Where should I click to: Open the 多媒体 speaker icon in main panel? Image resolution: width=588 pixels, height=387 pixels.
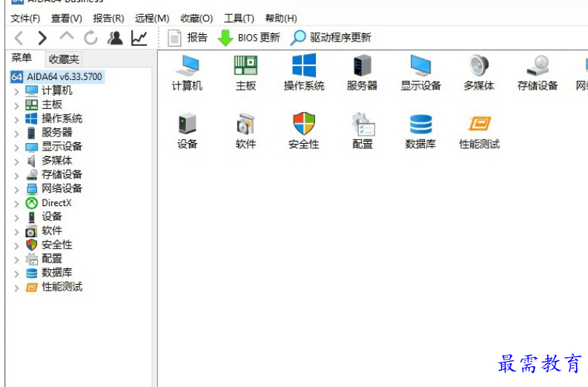[479, 73]
